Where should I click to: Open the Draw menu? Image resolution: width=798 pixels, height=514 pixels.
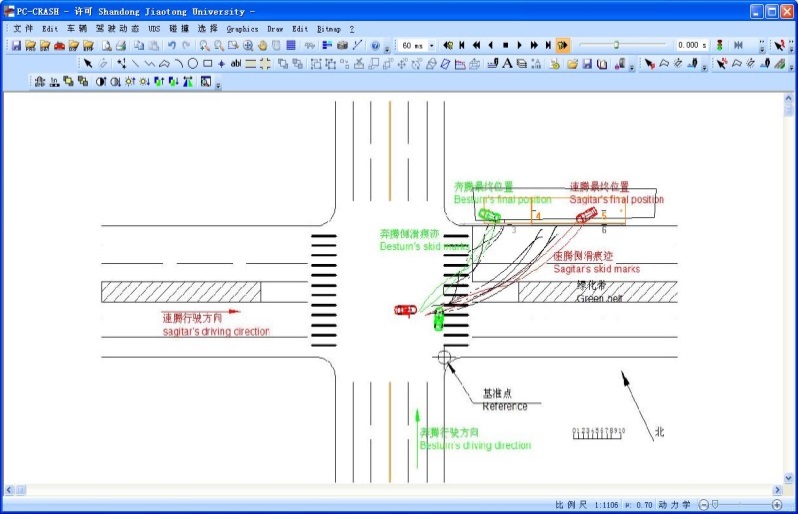click(x=275, y=29)
